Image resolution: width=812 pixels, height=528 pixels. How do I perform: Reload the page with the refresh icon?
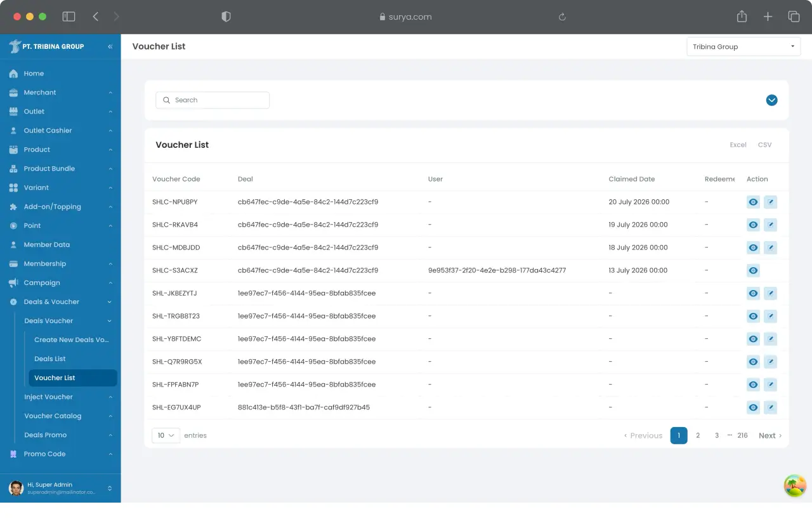click(x=562, y=17)
